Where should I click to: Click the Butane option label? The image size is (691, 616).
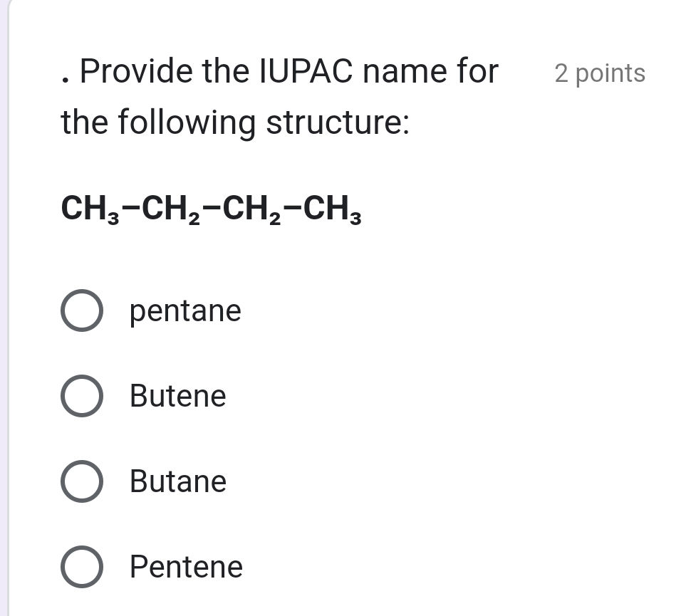tap(177, 482)
